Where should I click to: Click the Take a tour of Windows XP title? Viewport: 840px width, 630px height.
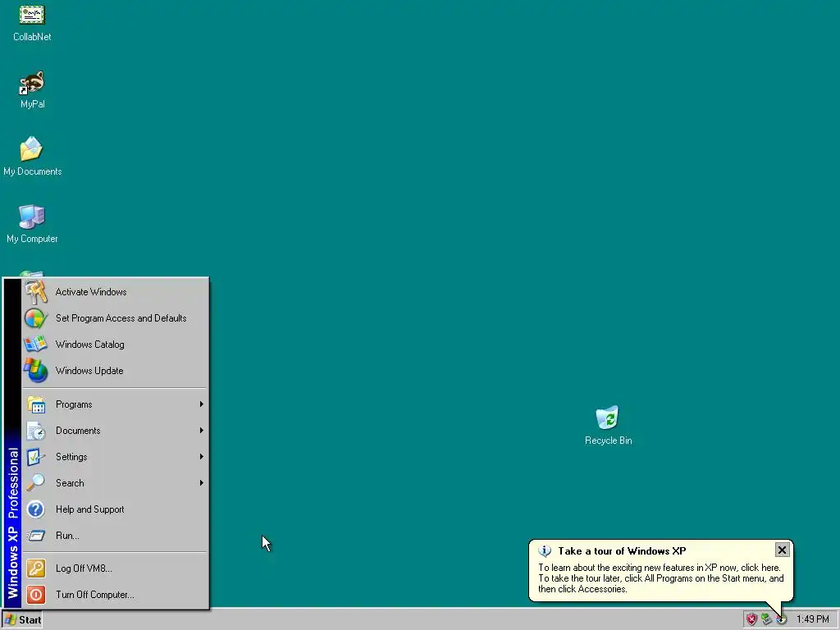pyautogui.click(x=622, y=550)
